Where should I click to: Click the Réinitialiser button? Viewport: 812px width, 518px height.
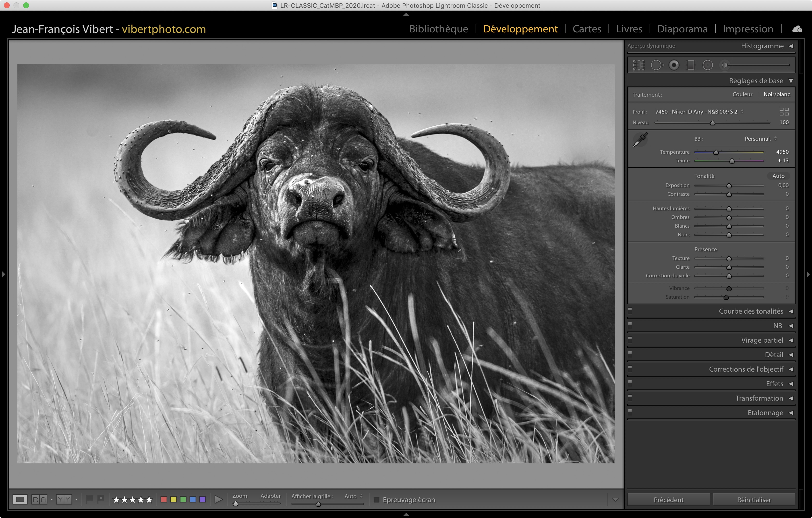coord(754,499)
